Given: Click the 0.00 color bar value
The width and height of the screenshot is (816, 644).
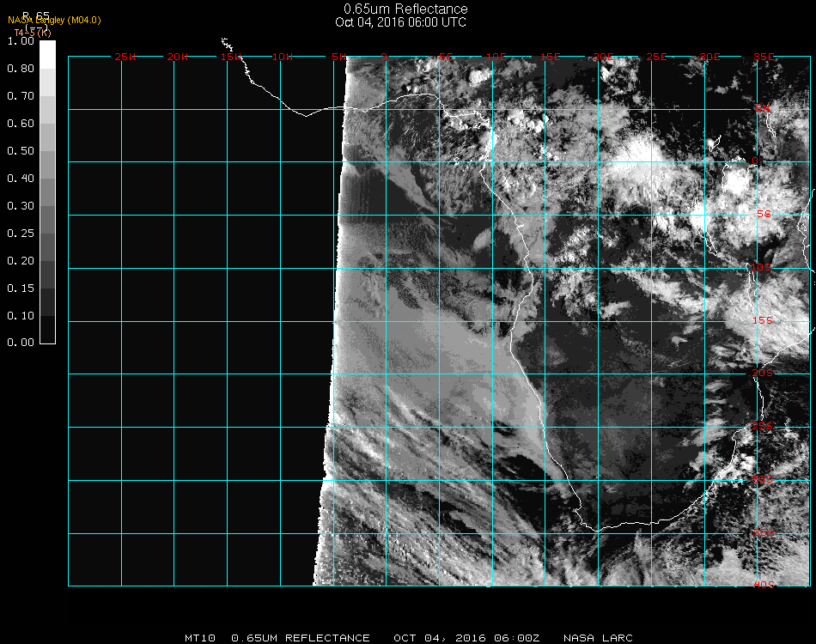Looking at the screenshot, I should coord(21,343).
